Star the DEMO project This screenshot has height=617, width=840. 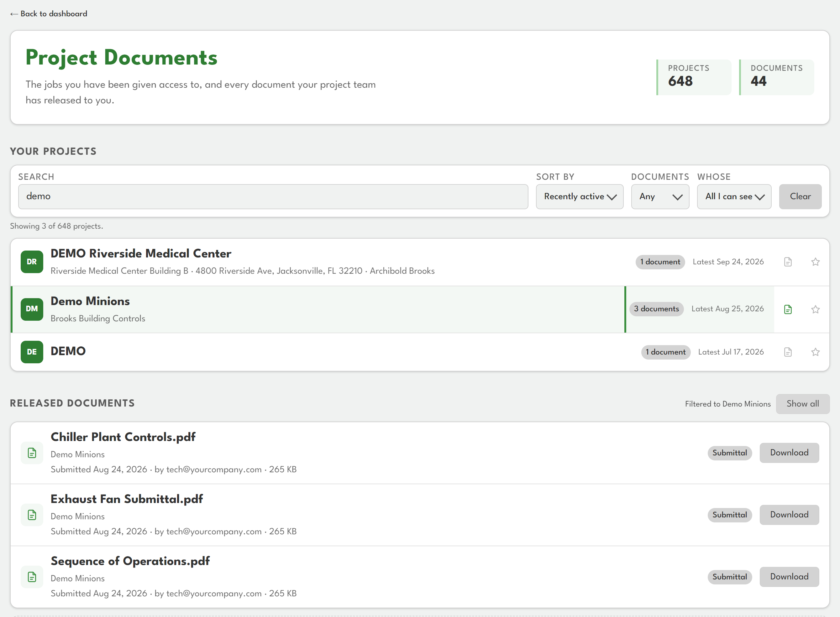click(x=815, y=352)
